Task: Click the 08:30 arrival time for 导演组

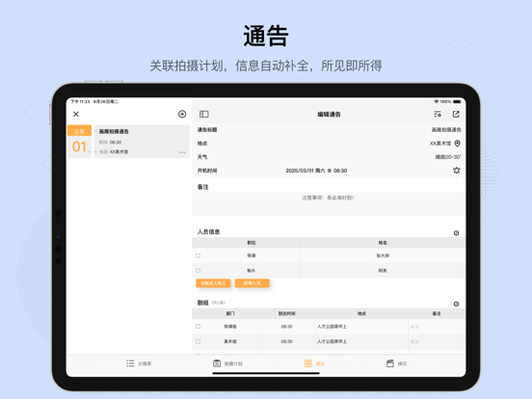Action: pyautogui.click(x=286, y=327)
